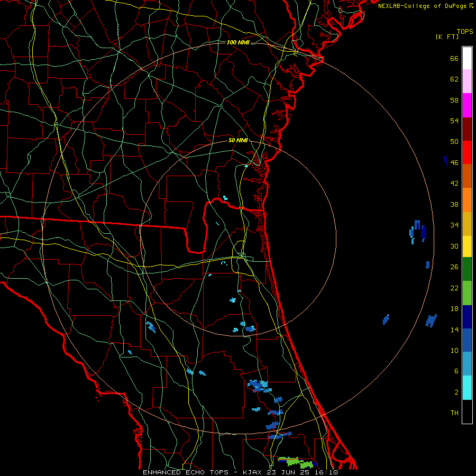Click the legend value '30'

[454, 246]
